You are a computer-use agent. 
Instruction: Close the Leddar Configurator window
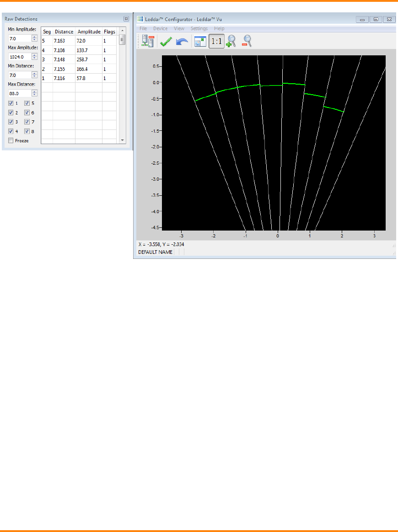coord(389,19)
